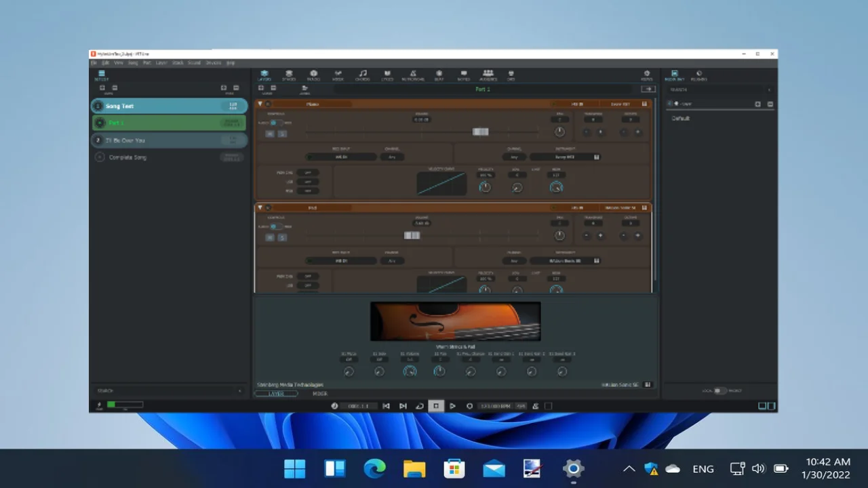Click the Play transport button

pos(452,406)
